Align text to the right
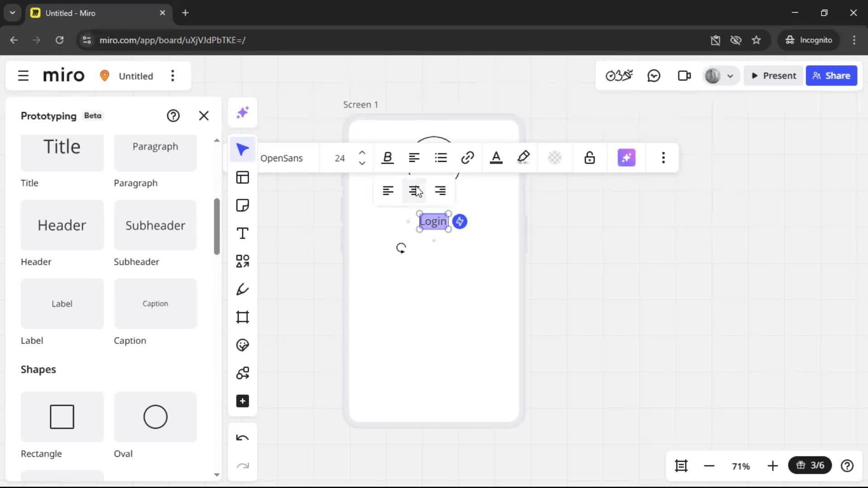Screen dimensions: 868x488 click(x=440, y=191)
